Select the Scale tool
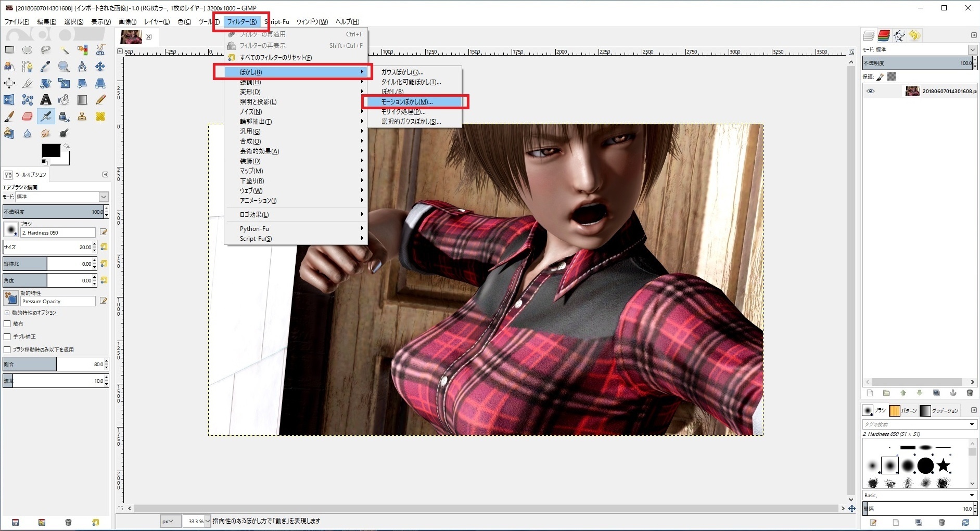The width and height of the screenshot is (980, 531). pos(64,83)
